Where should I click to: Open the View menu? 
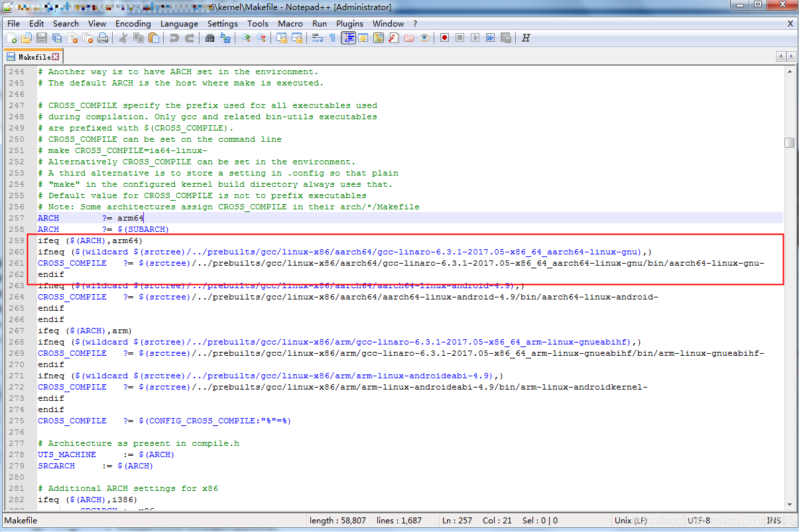pyautogui.click(x=97, y=23)
